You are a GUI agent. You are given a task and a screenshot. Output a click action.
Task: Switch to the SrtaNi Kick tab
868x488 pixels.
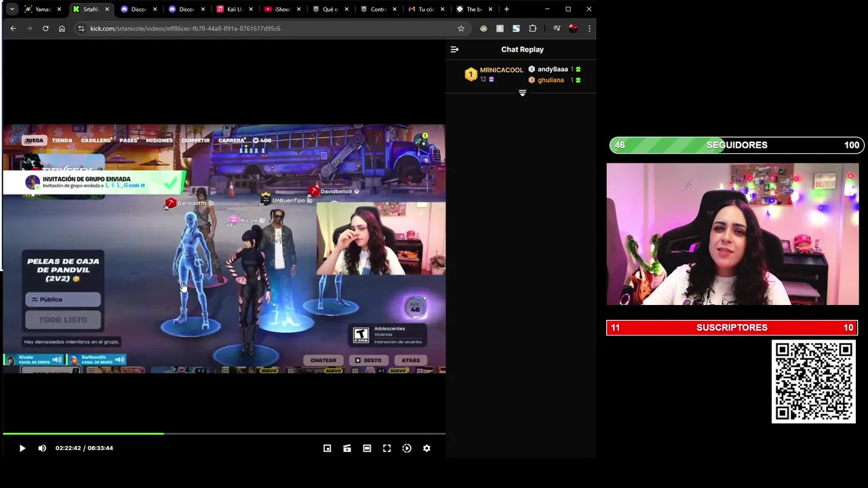[91, 9]
